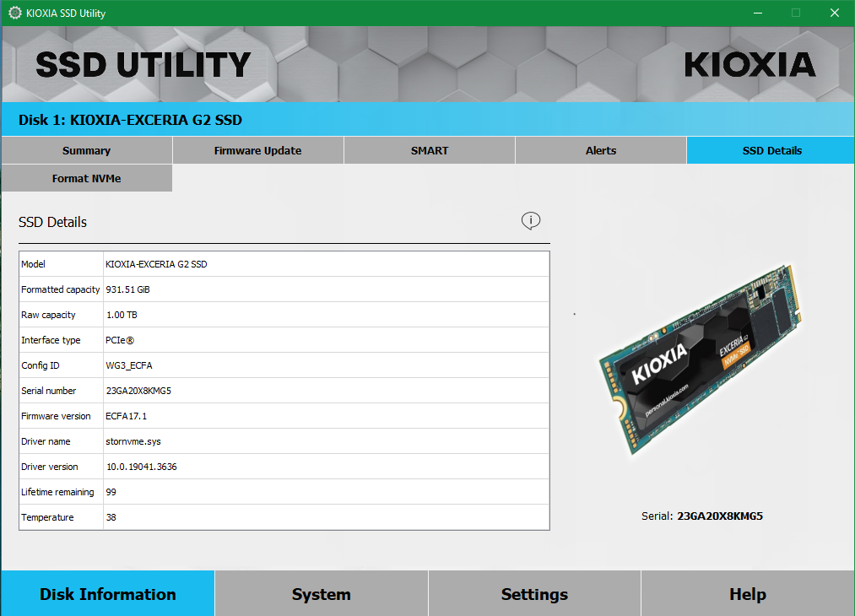Open the Firmware Update tab

point(258,150)
